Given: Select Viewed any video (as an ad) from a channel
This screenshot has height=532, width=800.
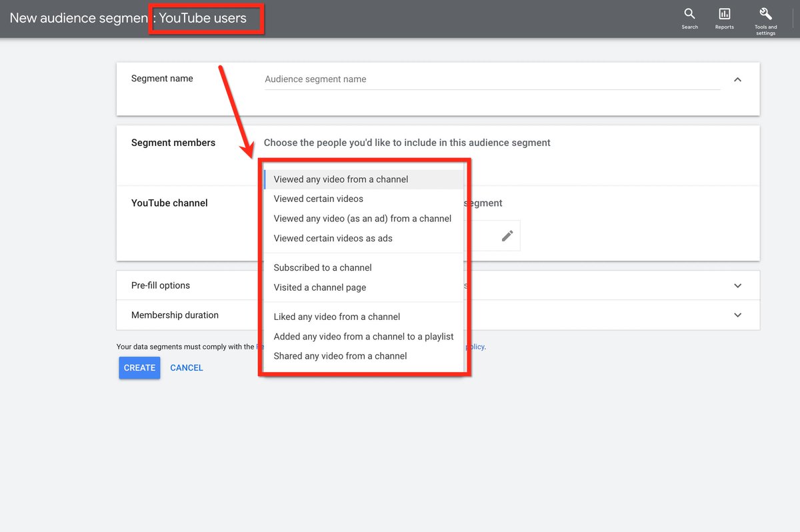Looking at the screenshot, I should click(x=363, y=219).
